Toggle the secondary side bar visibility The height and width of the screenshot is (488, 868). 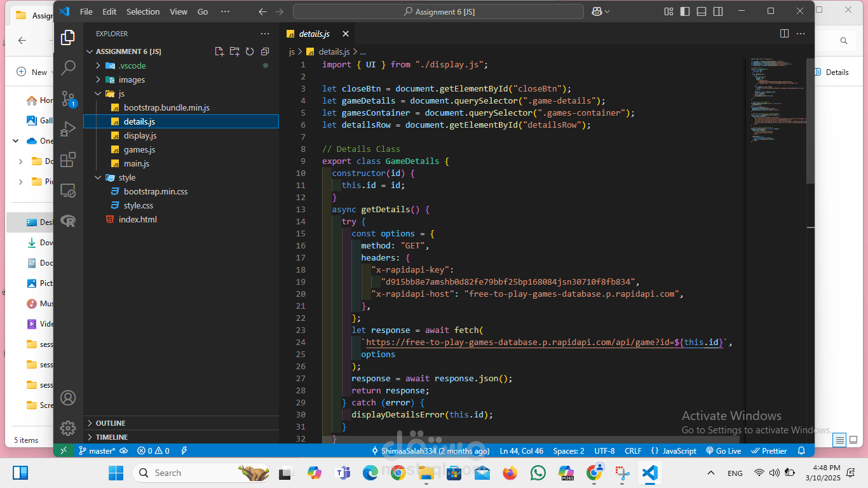click(x=717, y=11)
